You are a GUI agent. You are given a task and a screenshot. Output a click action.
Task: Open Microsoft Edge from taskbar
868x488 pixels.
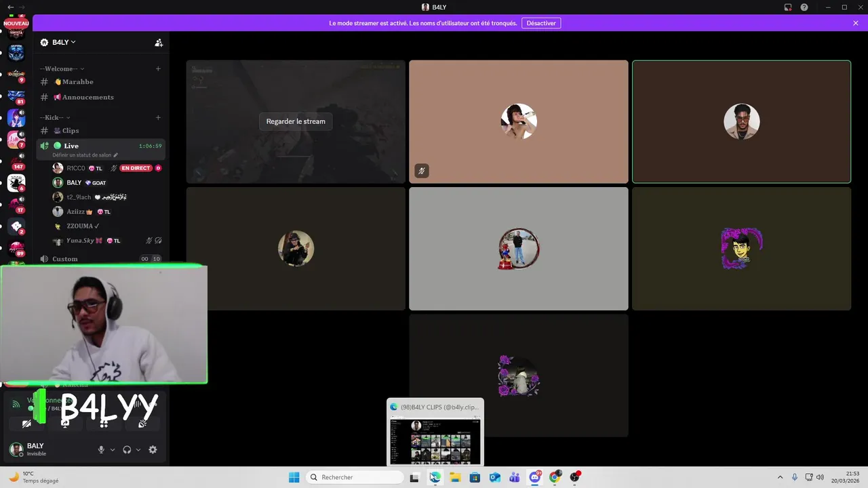coord(435,477)
